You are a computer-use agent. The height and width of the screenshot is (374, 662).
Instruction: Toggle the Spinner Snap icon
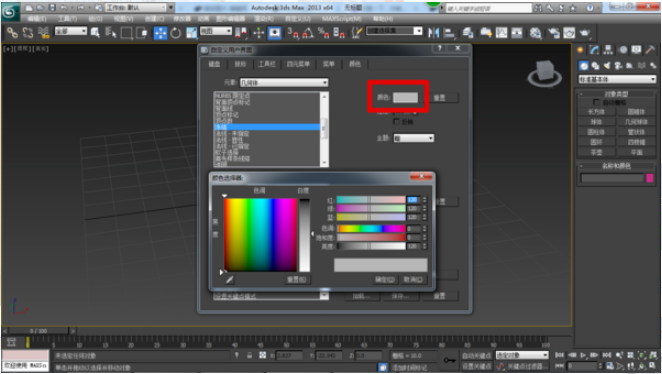(339, 33)
